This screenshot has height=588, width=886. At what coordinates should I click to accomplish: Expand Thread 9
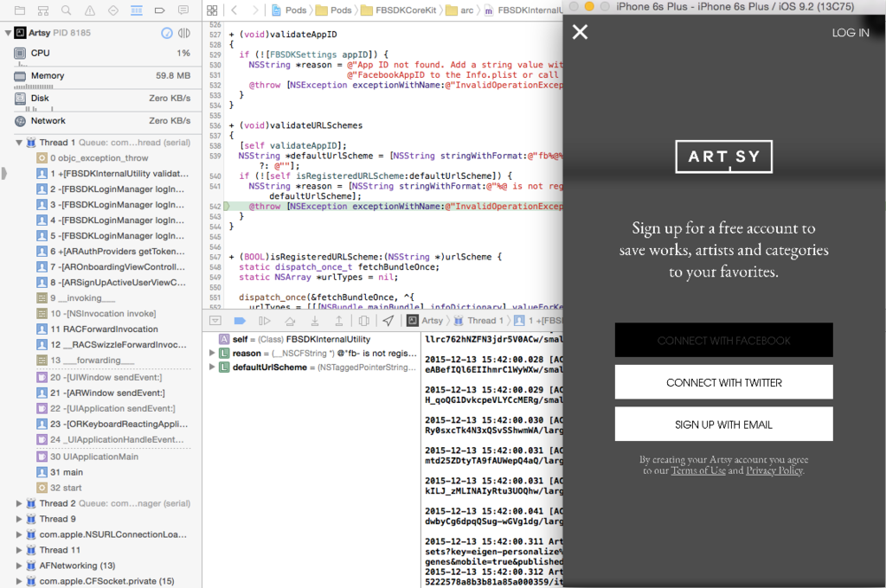coord(19,519)
